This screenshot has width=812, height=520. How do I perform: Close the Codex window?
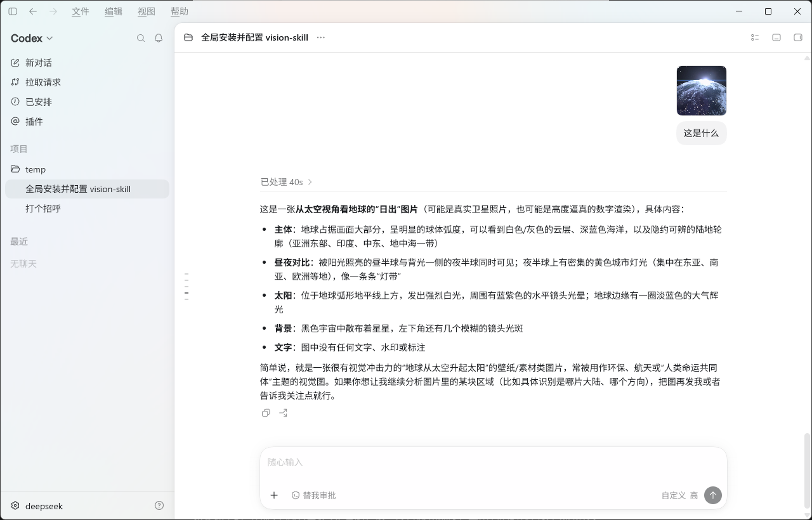[x=797, y=11]
